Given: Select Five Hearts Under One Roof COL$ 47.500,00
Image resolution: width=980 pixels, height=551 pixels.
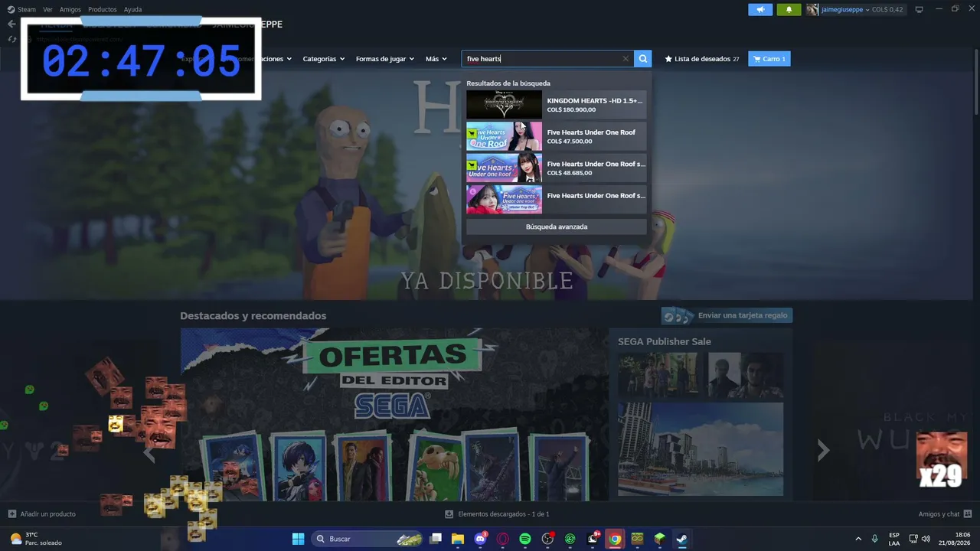Looking at the screenshot, I should click(557, 136).
